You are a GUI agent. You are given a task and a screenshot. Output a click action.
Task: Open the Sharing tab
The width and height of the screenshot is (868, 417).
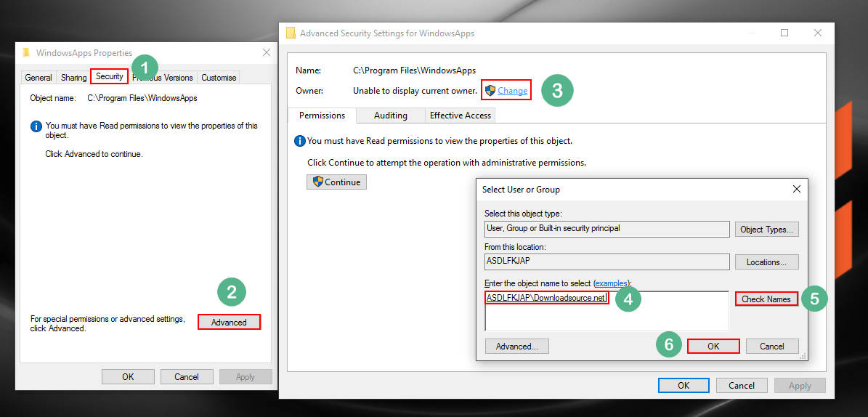[x=73, y=78]
